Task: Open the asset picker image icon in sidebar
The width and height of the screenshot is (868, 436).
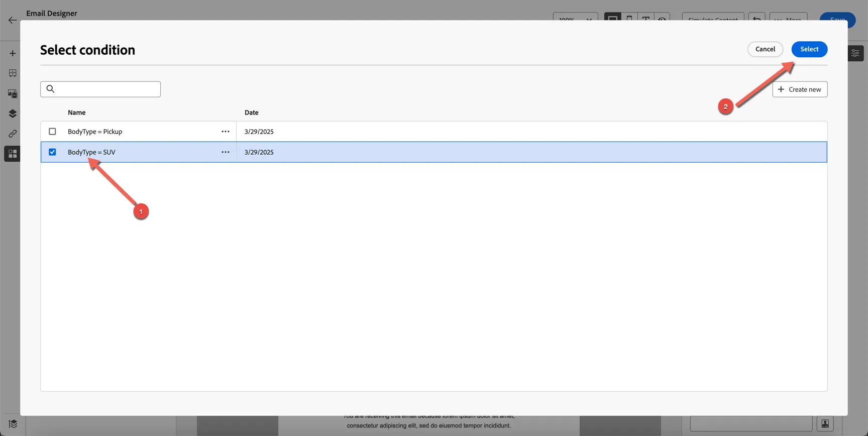Action: coord(13,93)
